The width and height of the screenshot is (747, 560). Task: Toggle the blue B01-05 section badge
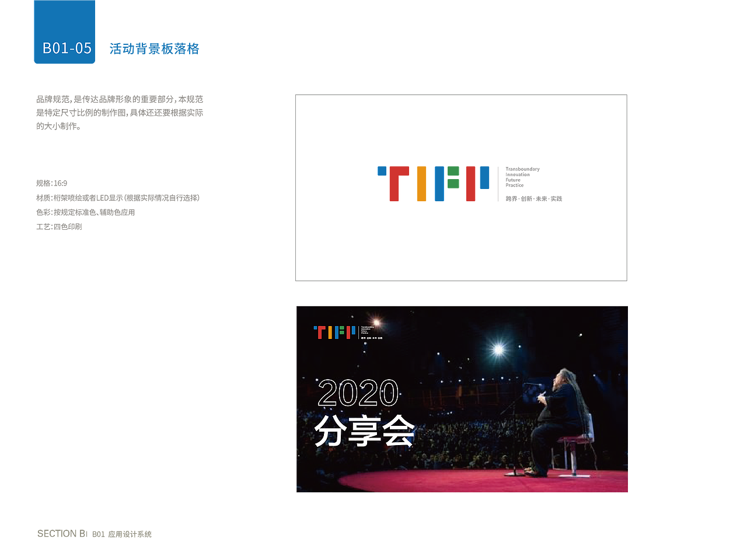pyautogui.click(x=64, y=32)
